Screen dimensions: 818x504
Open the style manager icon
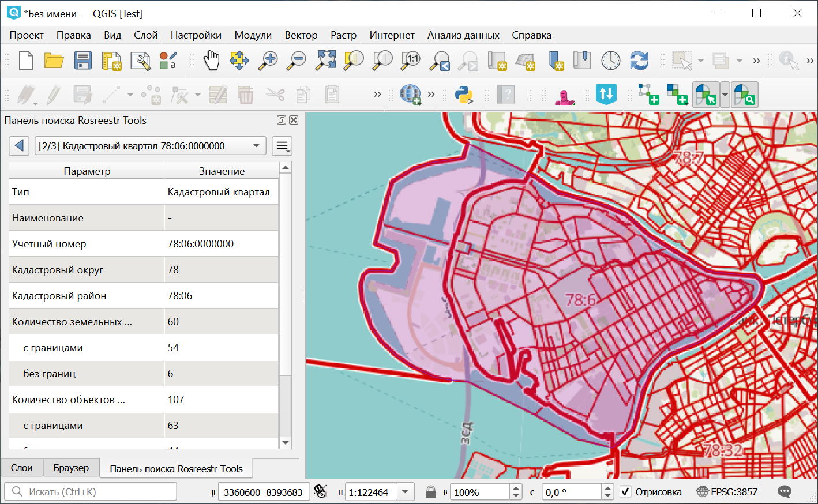168,61
